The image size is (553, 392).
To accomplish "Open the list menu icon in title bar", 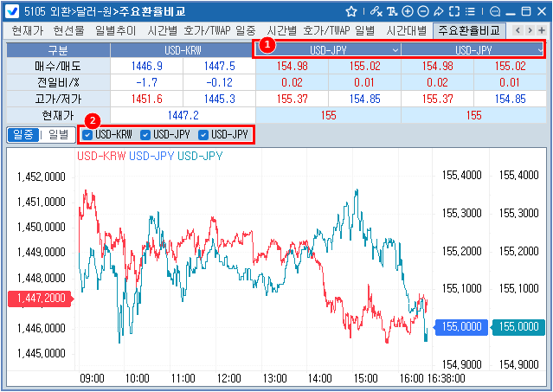I will (470, 12).
